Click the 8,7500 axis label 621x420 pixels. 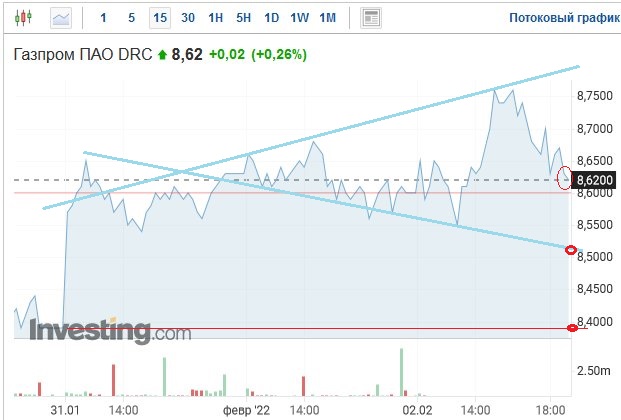point(595,96)
